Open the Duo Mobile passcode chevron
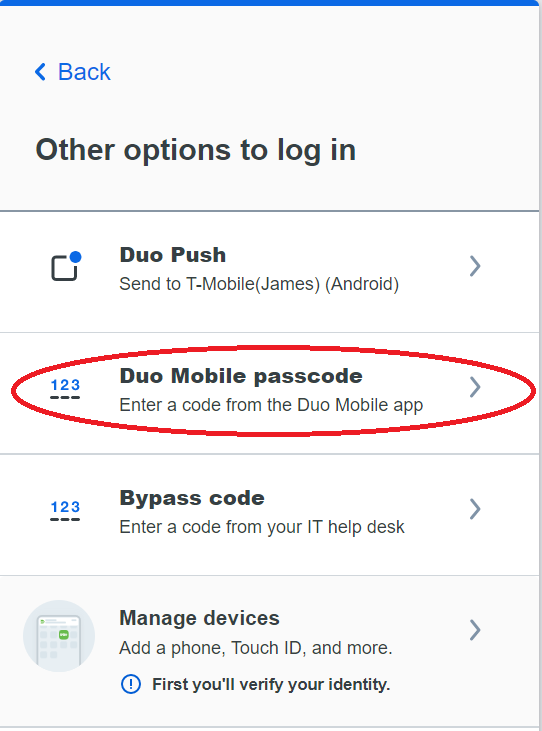The height and width of the screenshot is (731, 542). [475, 387]
